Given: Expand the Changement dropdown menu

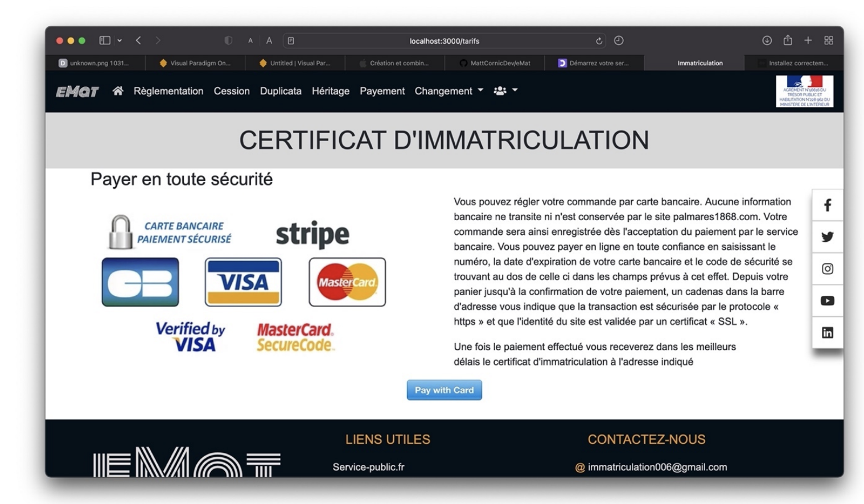Looking at the screenshot, I should [449, 91].
